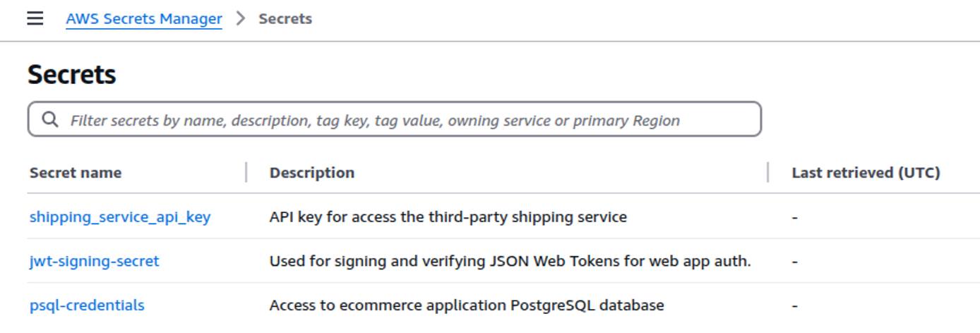The height and width of the screenshot is (333, 980).
Task: Focus the Filter secrets search field
Action: [395, 120]
